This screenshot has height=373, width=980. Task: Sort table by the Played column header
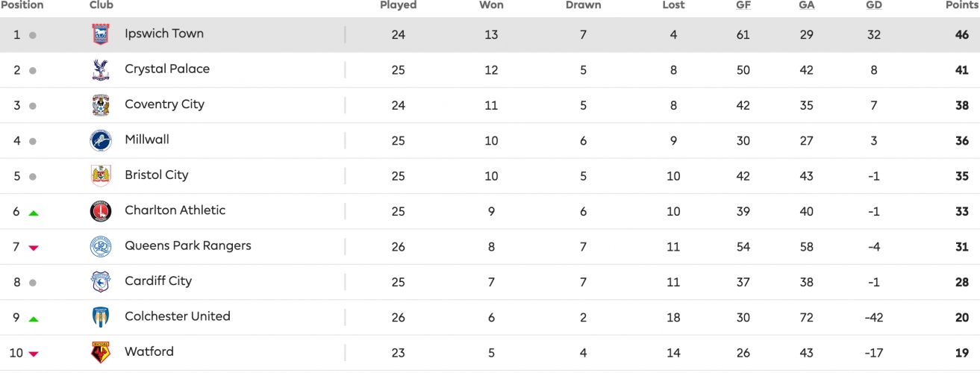398,5
